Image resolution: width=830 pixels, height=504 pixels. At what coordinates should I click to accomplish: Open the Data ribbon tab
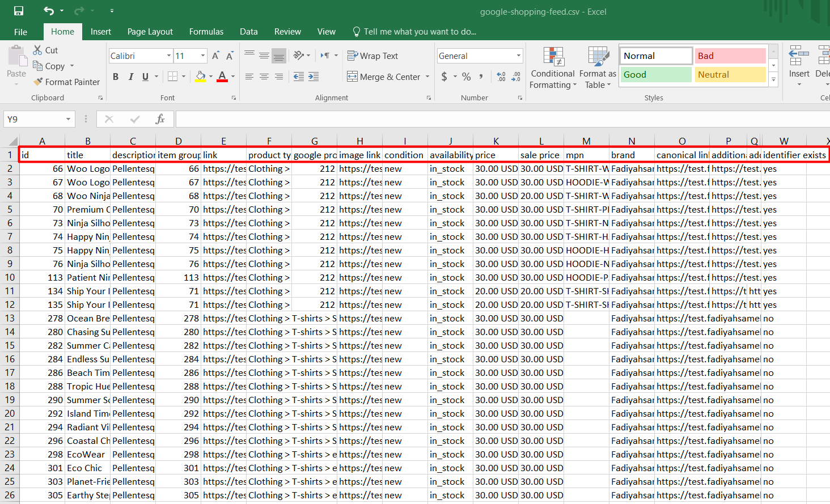click(248, 32)
